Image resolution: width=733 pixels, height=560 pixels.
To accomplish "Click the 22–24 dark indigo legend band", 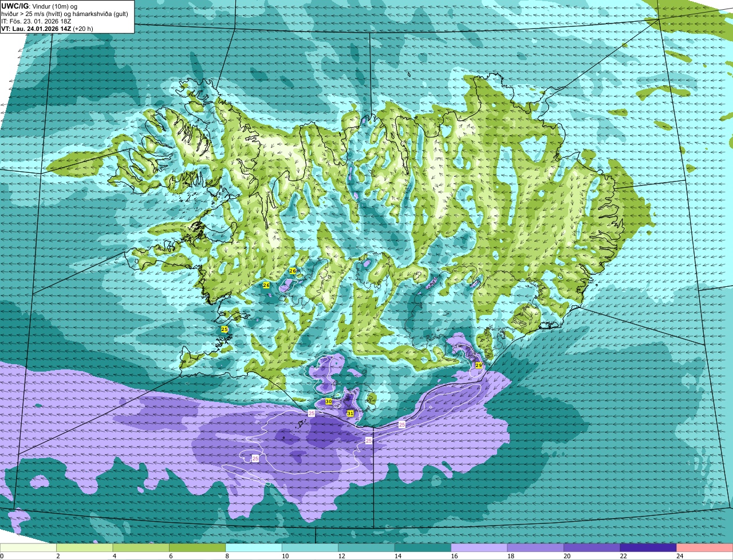I will pos(648,548).
